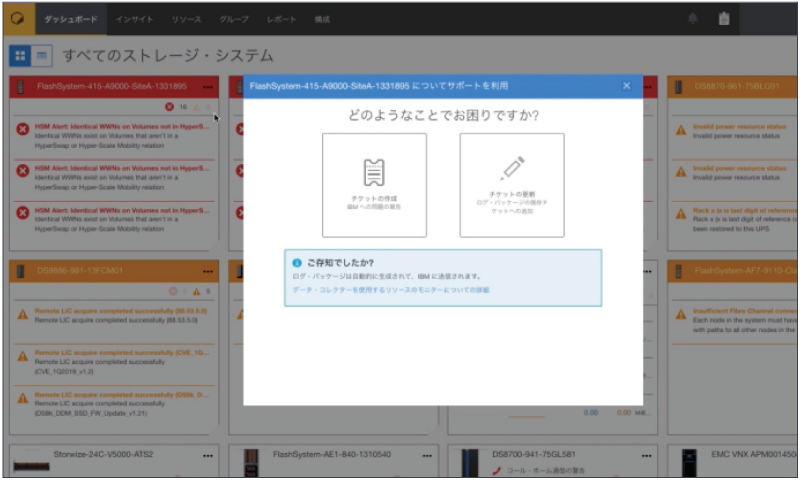Open the グループ menu
Screen dimensions: 800x480
pos(234,19)
